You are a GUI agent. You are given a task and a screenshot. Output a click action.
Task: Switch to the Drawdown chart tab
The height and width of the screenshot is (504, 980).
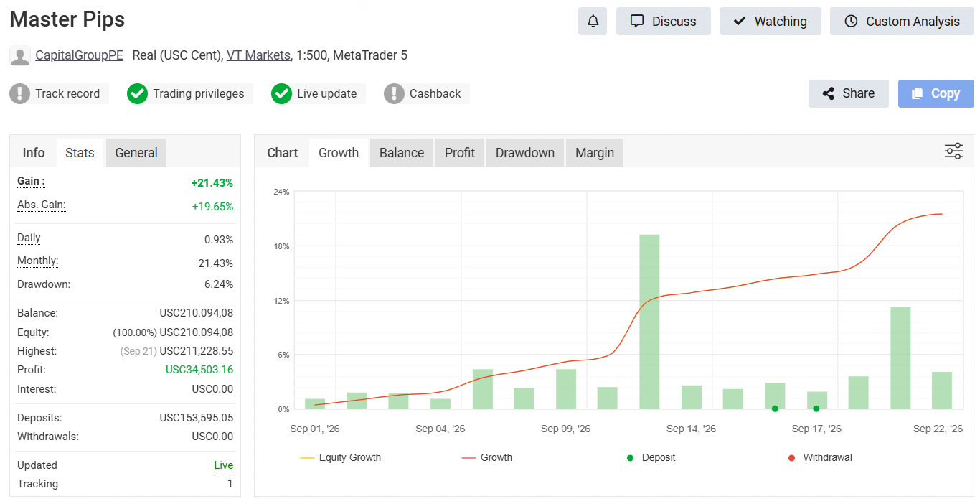pyautogui.click(x=525, y=153)
